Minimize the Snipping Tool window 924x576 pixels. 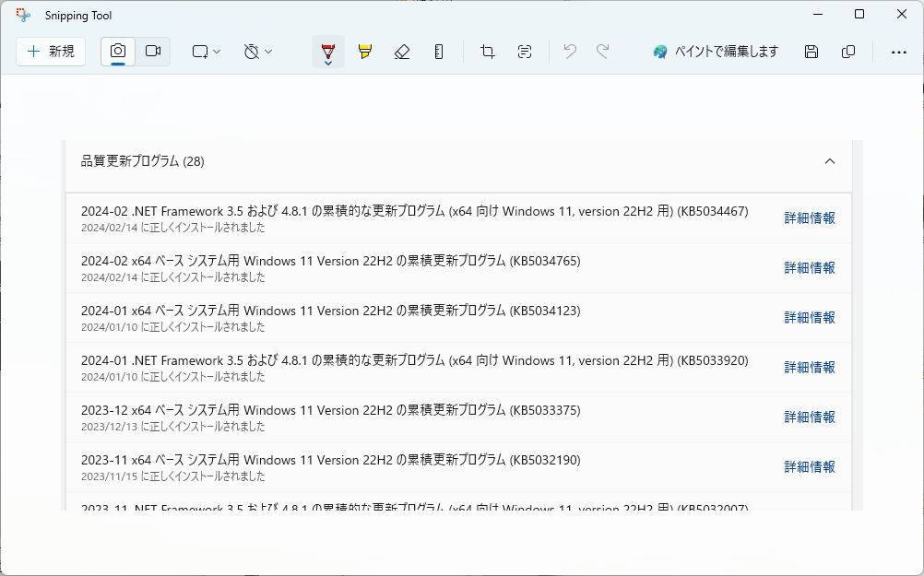pos(817,14)
